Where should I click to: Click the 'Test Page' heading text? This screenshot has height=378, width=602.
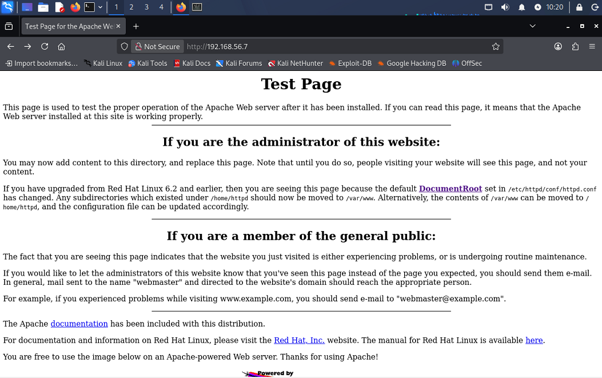[x=301, y=84]
